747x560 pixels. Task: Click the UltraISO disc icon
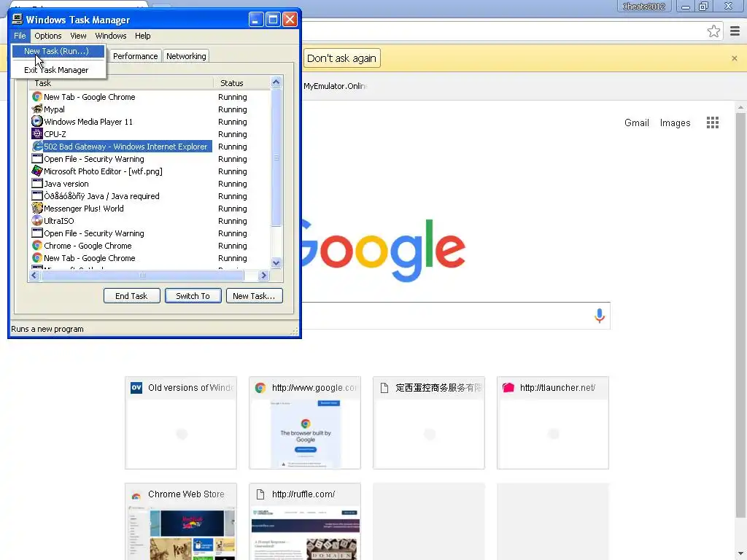tap(37, 220)
